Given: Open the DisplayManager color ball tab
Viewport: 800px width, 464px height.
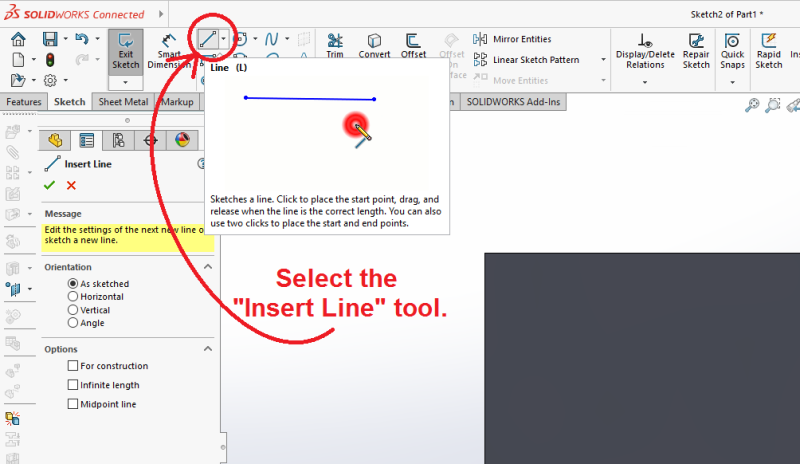Looking at the screenshot, I should click(182, 140).
